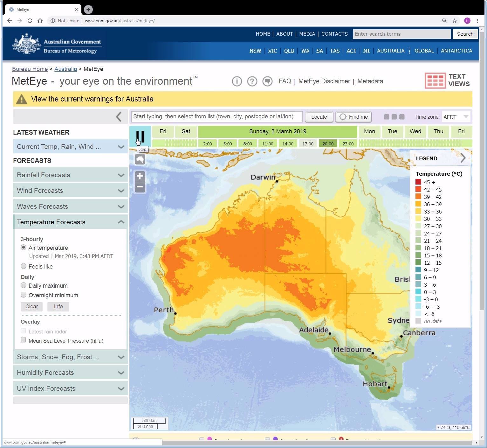Screen dimensions: 487x448
Task: Open the help question mark icon
Action: (x=252, y=81)
